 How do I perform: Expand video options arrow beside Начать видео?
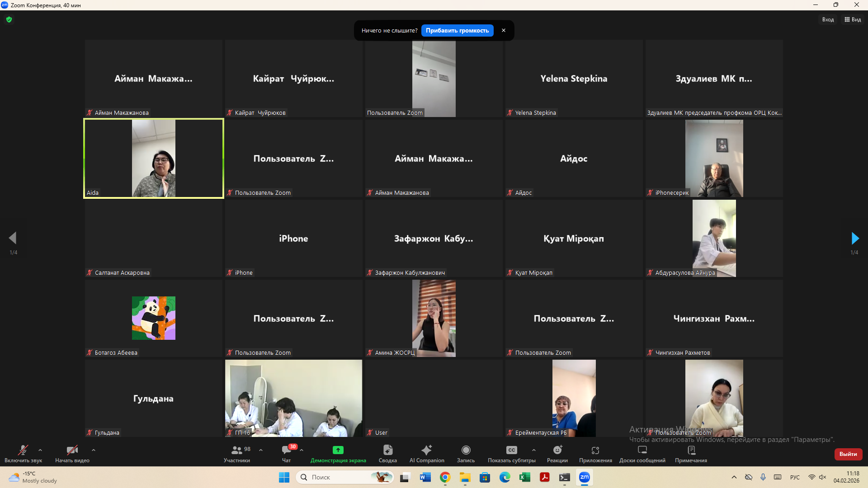tap(94, 450)
